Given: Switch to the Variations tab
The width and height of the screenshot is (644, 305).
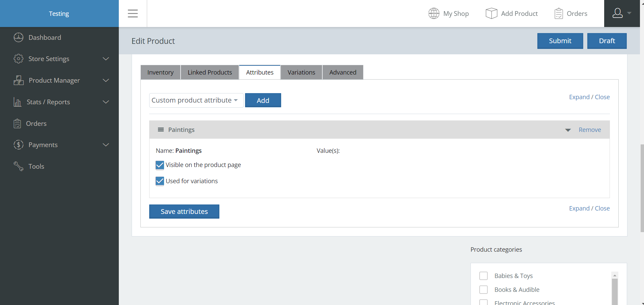Looking at the screenshot, I should 301,73.
